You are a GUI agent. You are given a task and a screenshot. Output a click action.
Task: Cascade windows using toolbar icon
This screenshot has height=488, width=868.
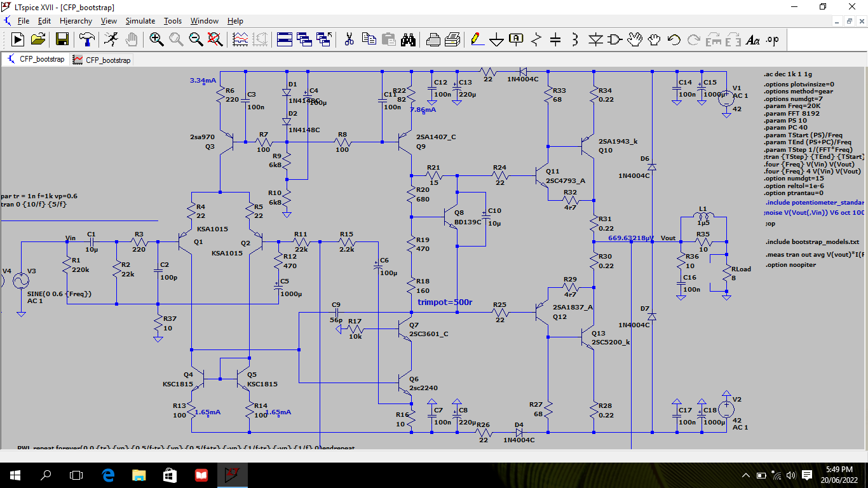point(304,39)
